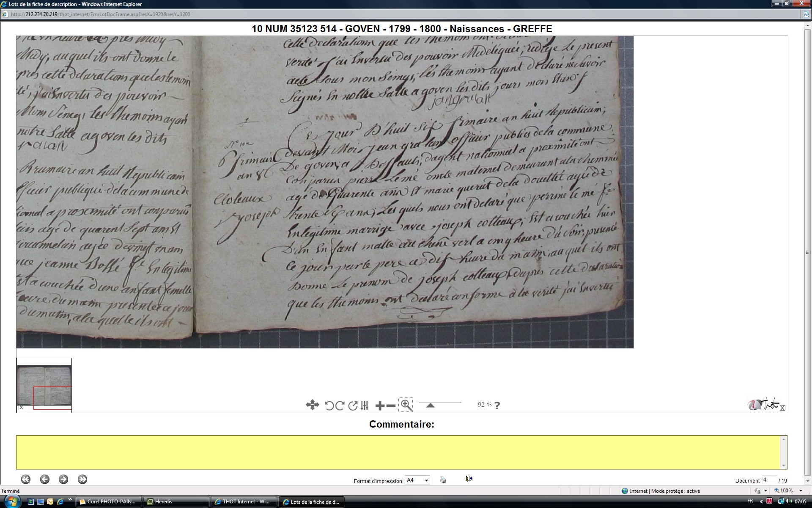
Task: Rotate the document clockwise
Action: [x=340, y=406]
